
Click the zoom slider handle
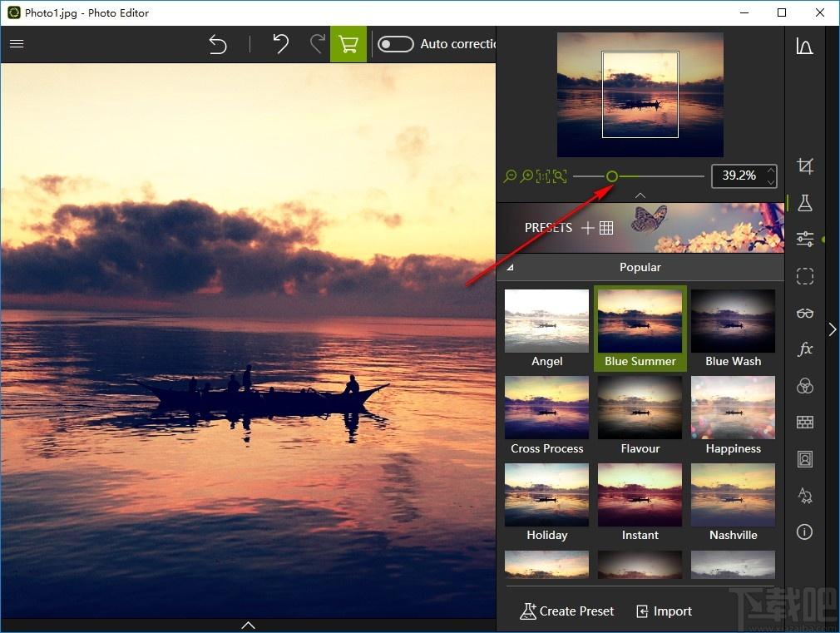click(612, 176)
